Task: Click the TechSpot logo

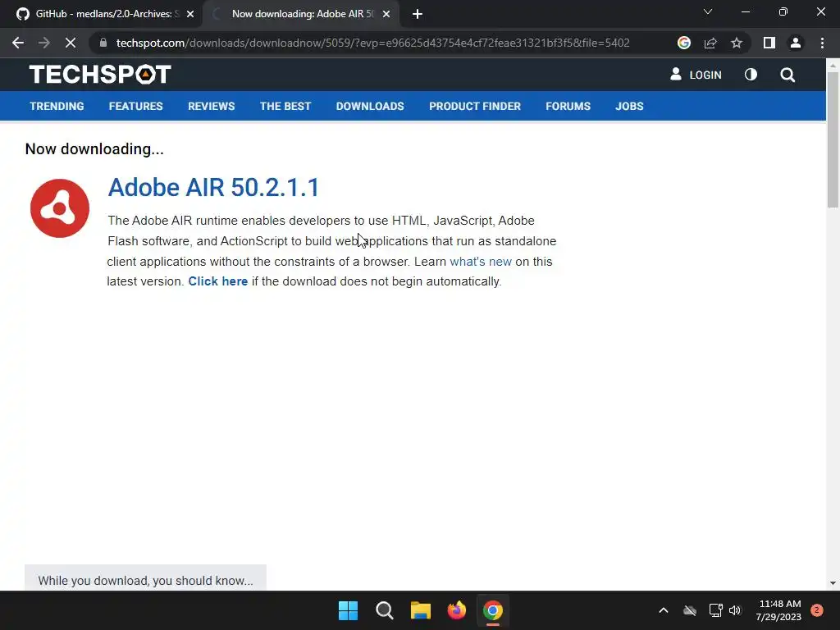Action: (x=100, y=74)
